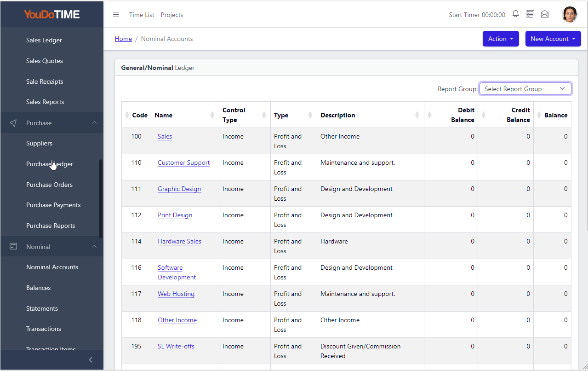This screenshot has height=371, width=588.
Task: Sort by the Type column arrows
Action: tap(310, 115)
